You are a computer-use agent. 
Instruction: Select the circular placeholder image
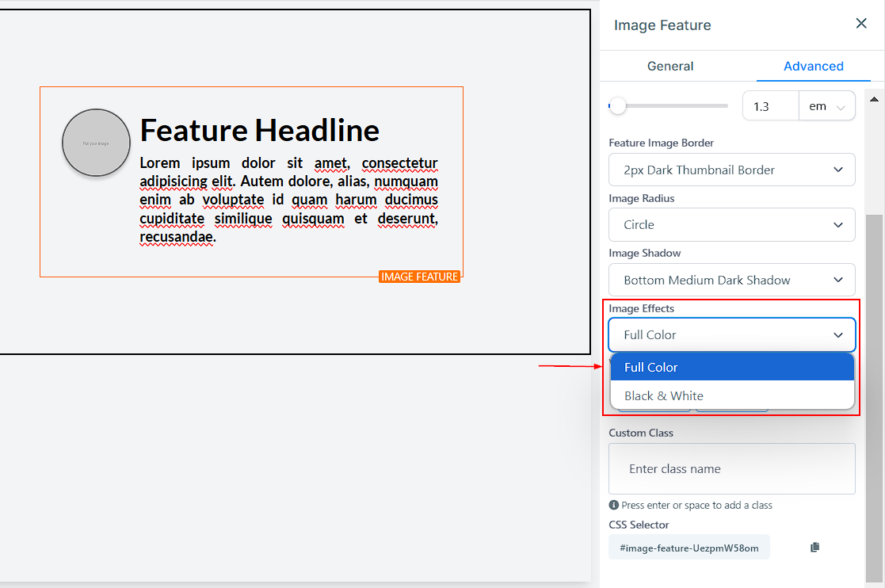[96, 143]
